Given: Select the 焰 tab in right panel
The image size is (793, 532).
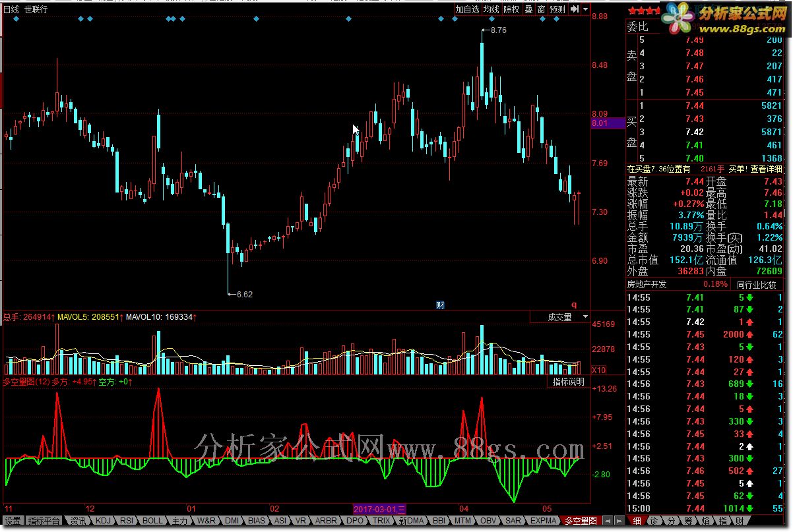Looking at the screenshot, I should 705,521.
